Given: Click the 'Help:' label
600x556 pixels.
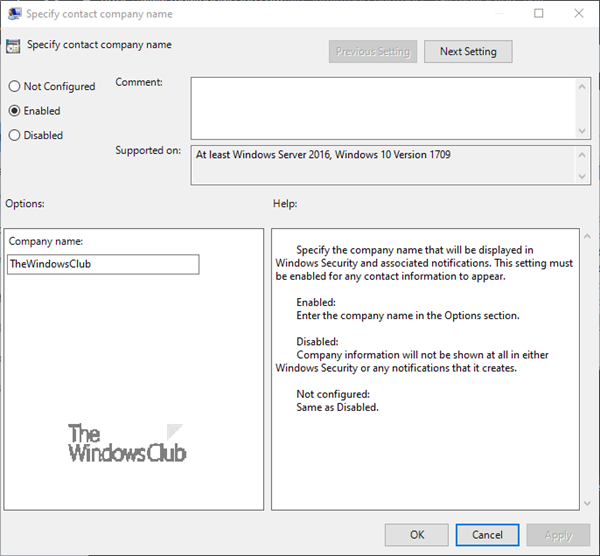Looking at the screenshot, I should click(285, 204).
